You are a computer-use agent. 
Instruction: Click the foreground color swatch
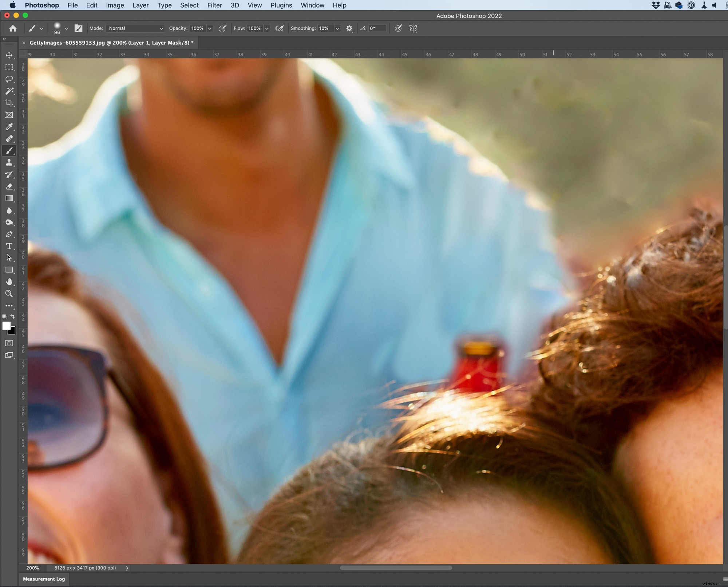tap(7, 326)
